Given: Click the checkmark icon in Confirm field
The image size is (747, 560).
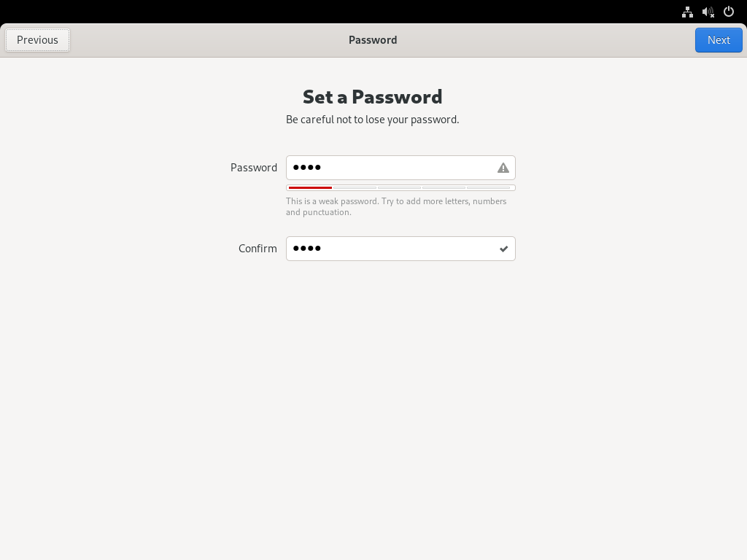Looking at the screenshot, I should pos(503,249).
